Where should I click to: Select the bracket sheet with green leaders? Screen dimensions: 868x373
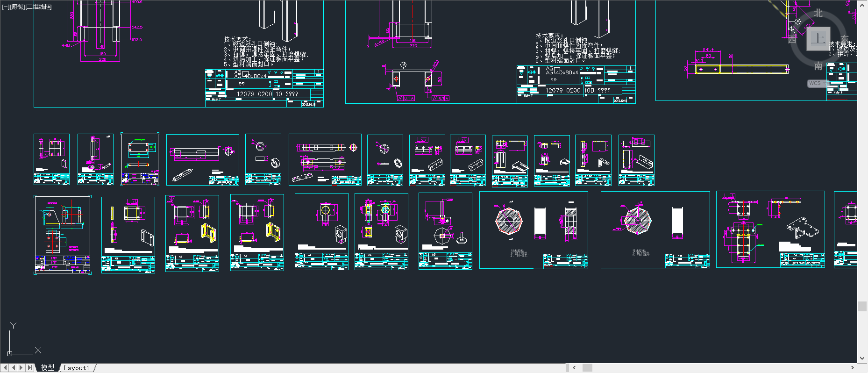[770, 229]
